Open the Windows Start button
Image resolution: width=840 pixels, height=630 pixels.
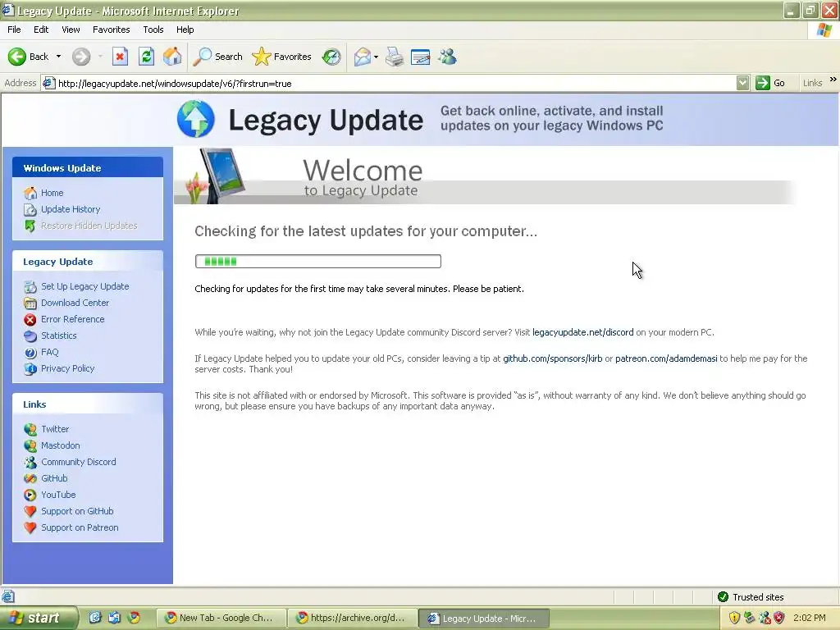pos(38,618)
